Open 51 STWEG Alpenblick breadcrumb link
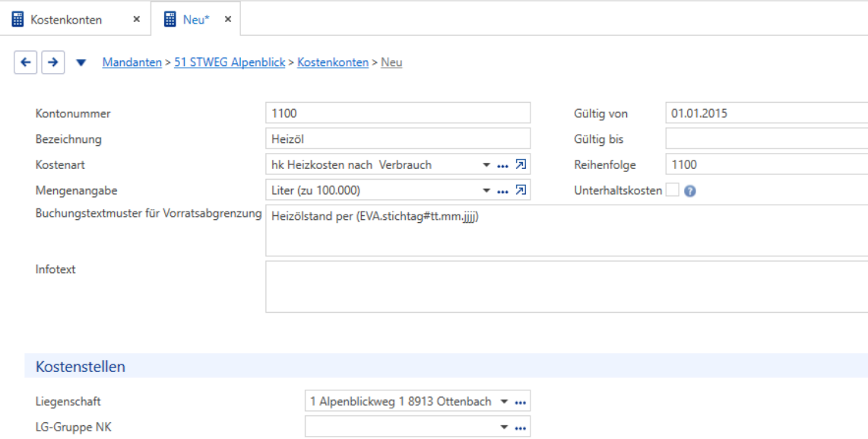The width and height of the screenshot is (868, 439). pos(230,62)
